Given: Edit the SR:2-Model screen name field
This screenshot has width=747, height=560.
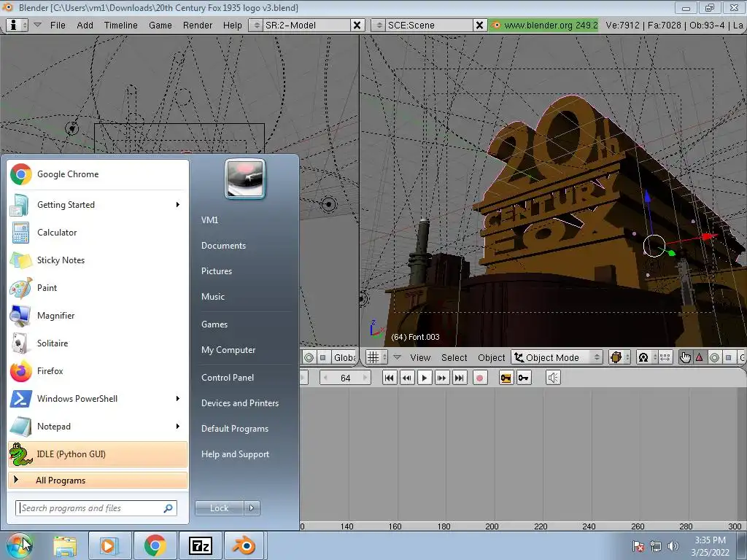Looking at the screenshot, I should click(x=306, y=25).
